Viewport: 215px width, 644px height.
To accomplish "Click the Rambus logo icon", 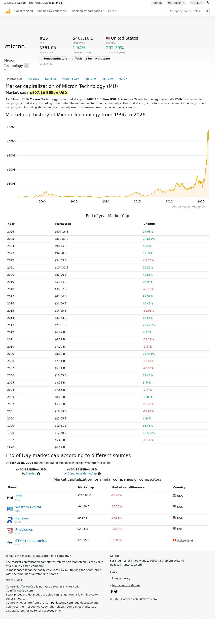I will tap(10, 520).
